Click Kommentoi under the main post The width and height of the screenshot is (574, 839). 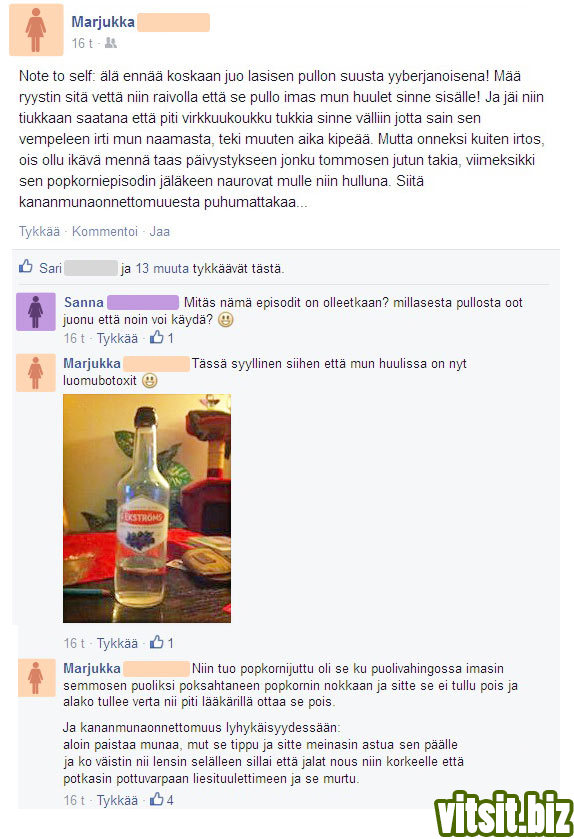(x=105, y=232)
